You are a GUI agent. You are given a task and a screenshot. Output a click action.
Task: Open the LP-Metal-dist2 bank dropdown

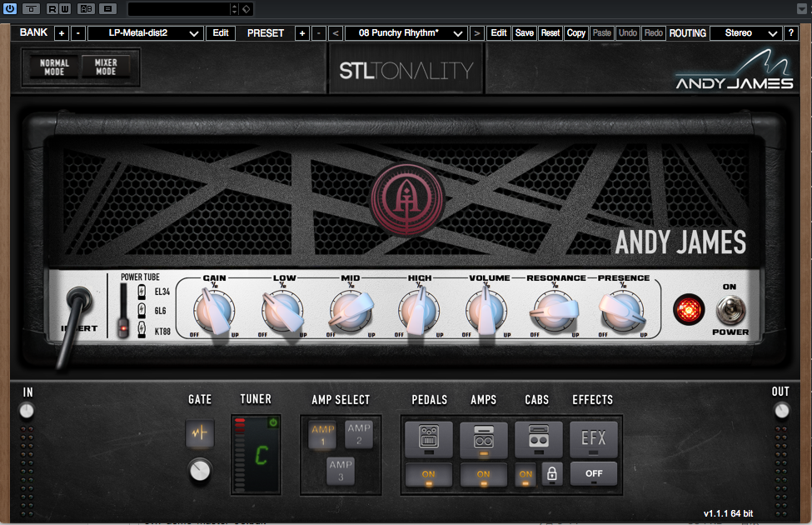[145, 33]
